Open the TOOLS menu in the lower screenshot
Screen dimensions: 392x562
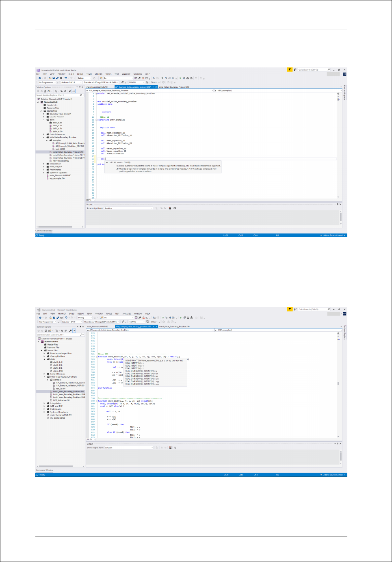point(109,313)
